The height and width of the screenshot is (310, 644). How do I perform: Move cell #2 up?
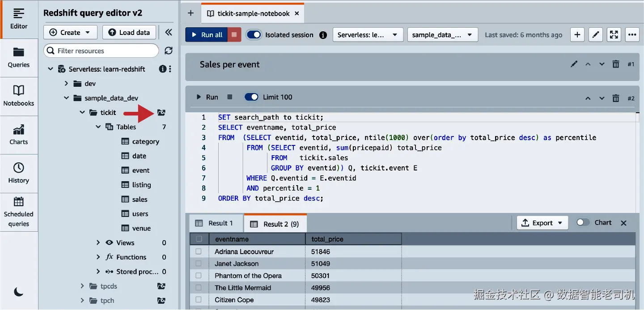tap(588, 98)
